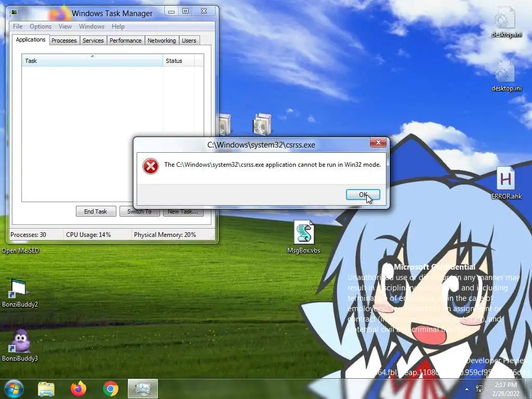The image size is (532, 399).
Task: Select the Open Me.SED desktop label
Action: (x=20, y=250)
